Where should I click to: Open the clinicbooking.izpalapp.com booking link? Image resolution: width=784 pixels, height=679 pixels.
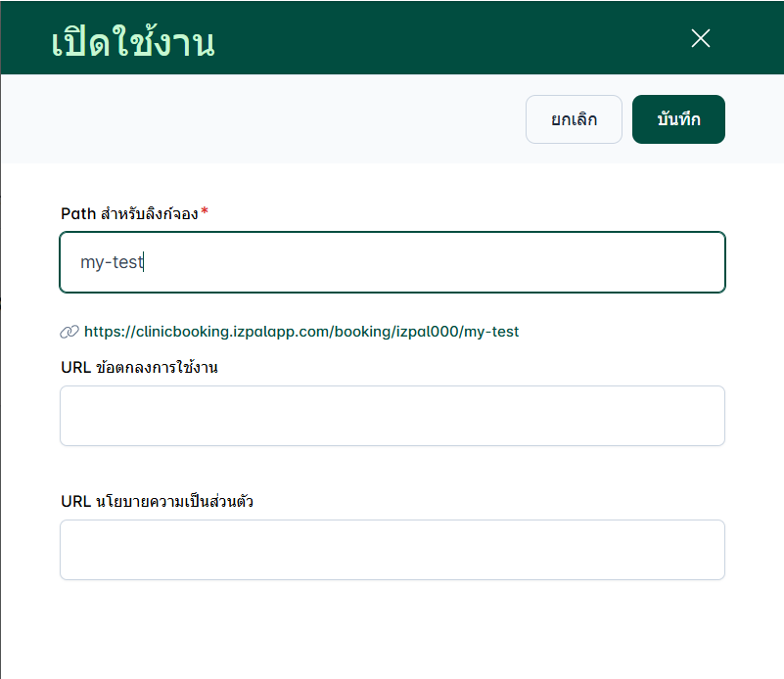click(301, 332)
